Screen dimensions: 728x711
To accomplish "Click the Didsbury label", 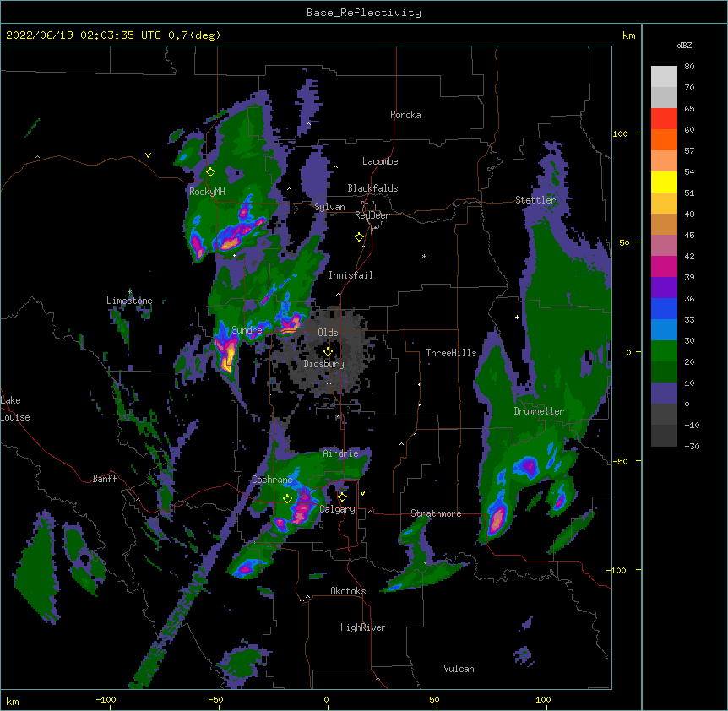I will pos(324,364).
